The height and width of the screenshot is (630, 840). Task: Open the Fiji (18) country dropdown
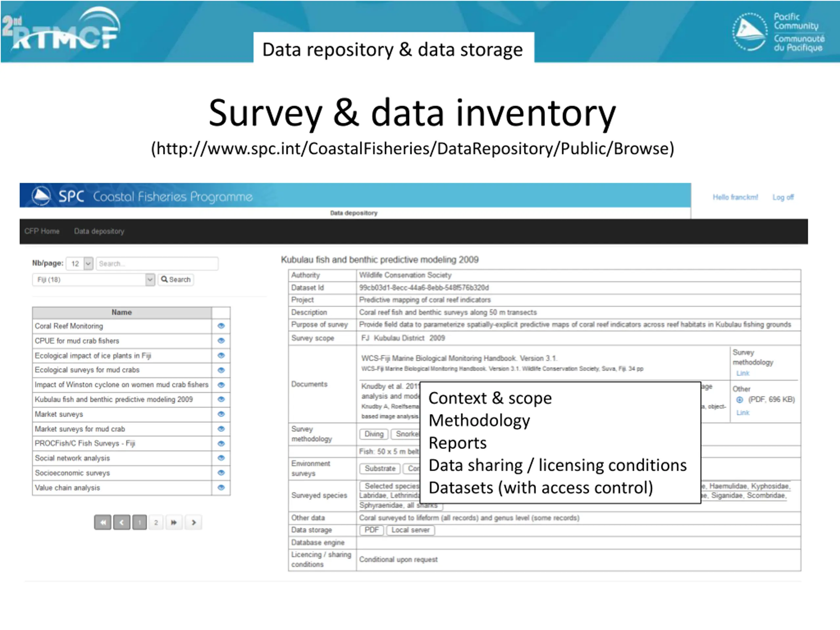coord(94,280)
